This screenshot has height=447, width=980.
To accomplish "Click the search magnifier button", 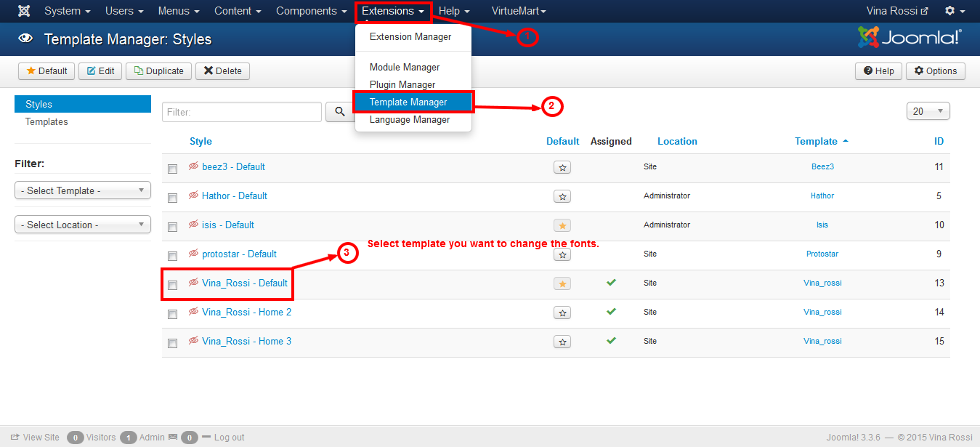I will point(339,112).
